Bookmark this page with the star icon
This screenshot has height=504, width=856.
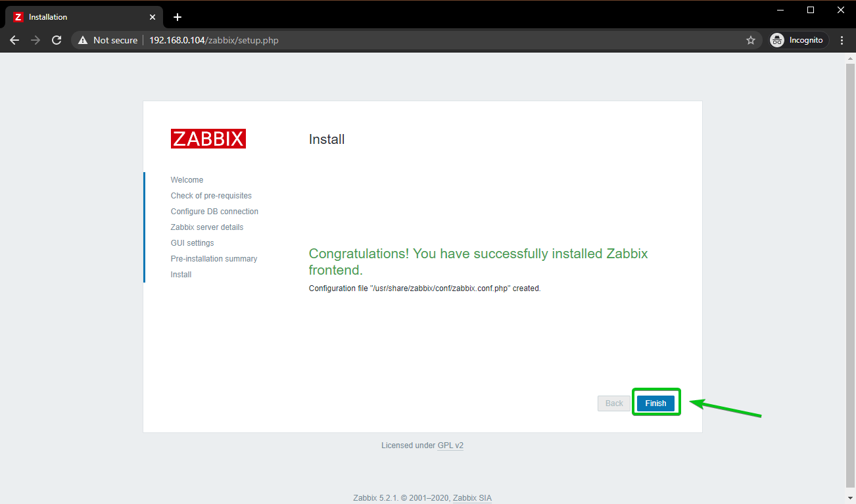pos(751,40)
